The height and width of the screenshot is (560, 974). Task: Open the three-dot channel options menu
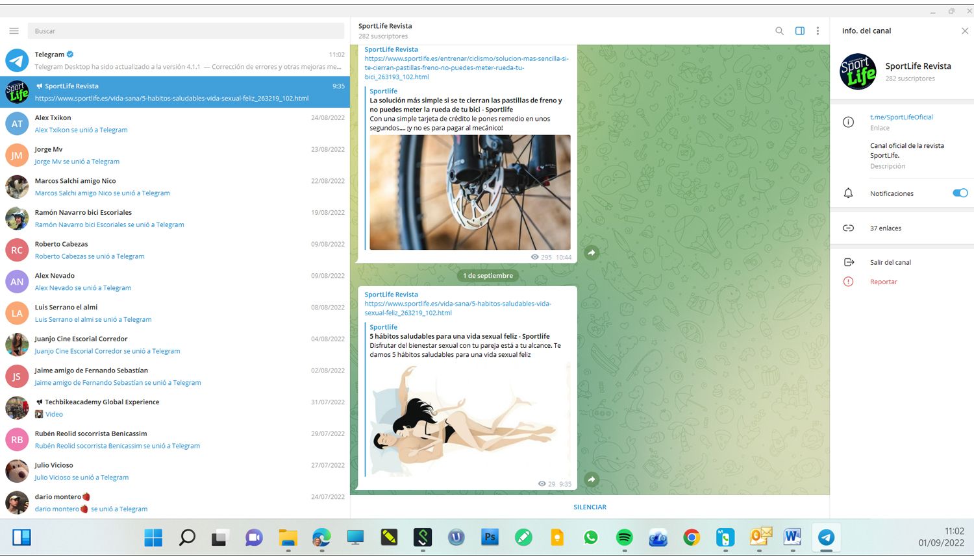818,30
